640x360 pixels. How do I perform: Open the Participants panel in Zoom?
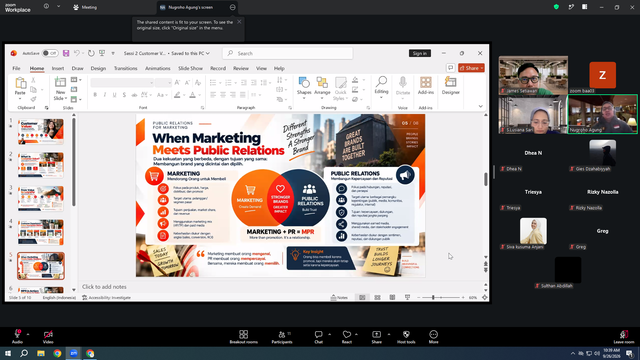pos(282,336)
